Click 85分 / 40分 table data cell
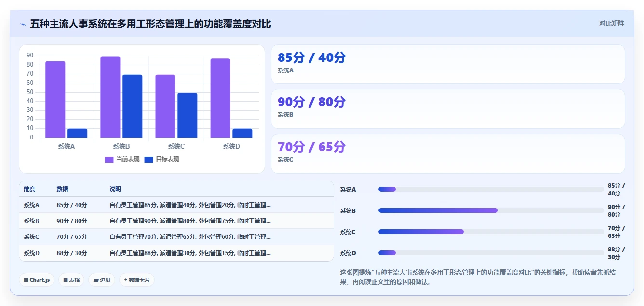 click(x=72, y=205)
